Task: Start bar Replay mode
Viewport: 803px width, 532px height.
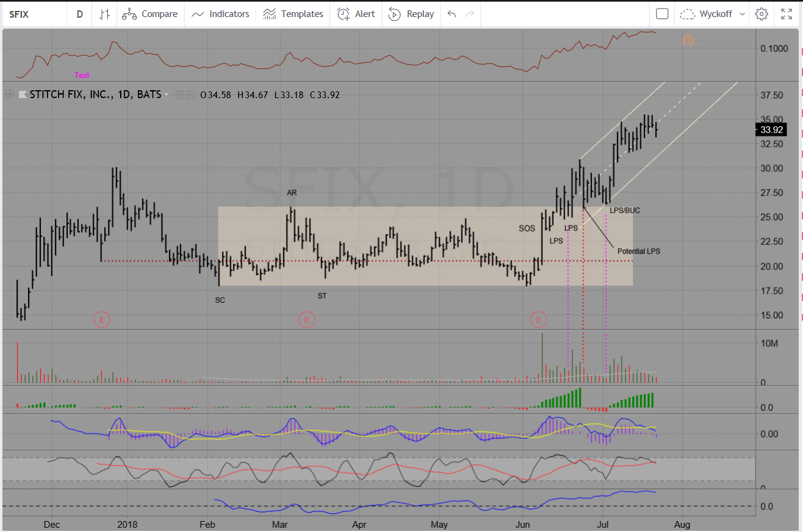Action: 411,14
